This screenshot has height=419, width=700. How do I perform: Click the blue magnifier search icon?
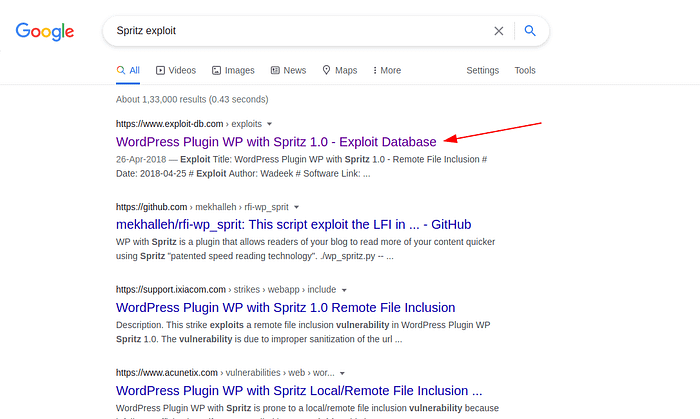coord(530,30)
